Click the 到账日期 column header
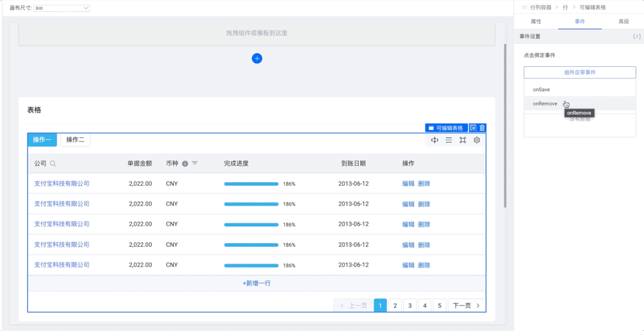The width and height of the screenshot is (644, 331). (353, 163)
